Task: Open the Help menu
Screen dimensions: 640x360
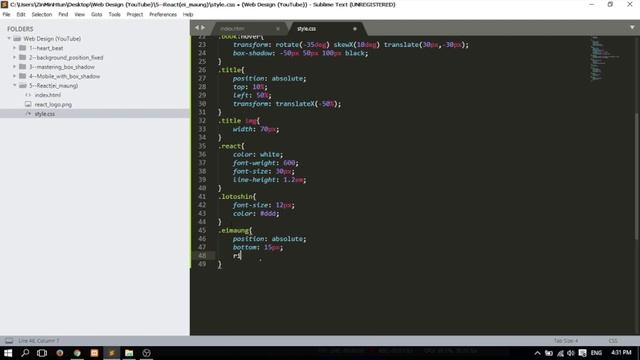Action: [188, 14]
